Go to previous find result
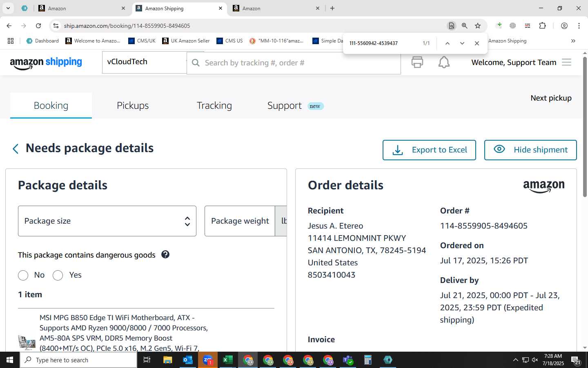 coord(448,43)
